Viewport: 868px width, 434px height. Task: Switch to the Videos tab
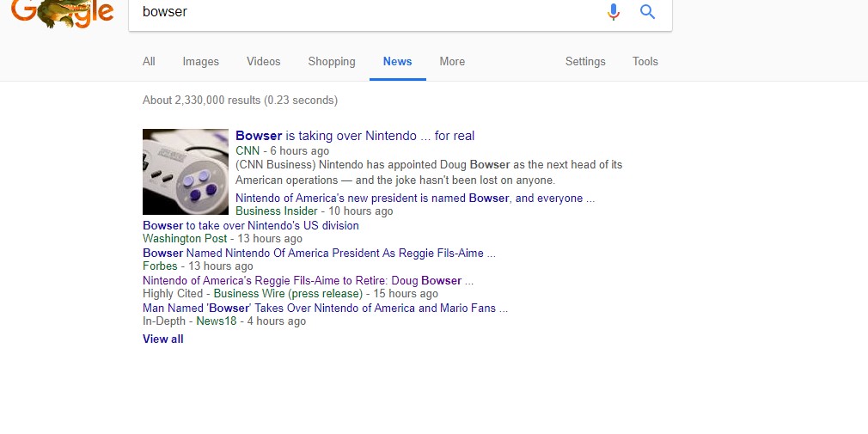click(x=264, y=61)
